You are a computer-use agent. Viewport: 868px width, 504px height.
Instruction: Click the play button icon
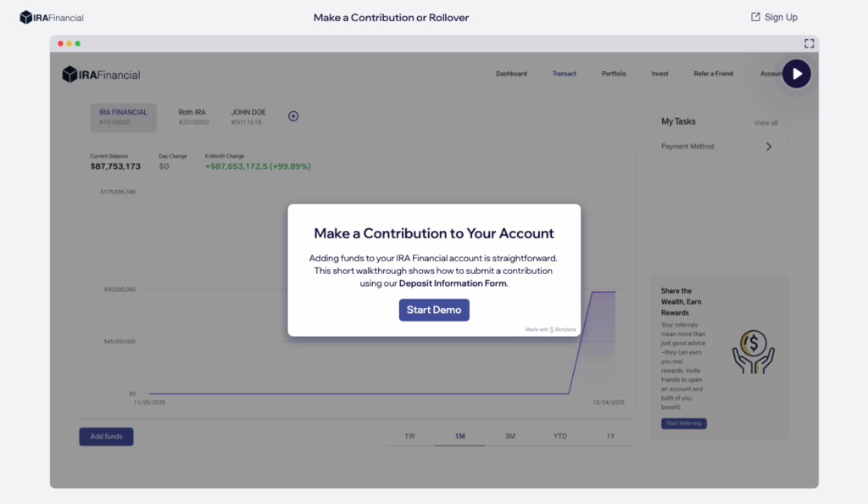[796, 74]
